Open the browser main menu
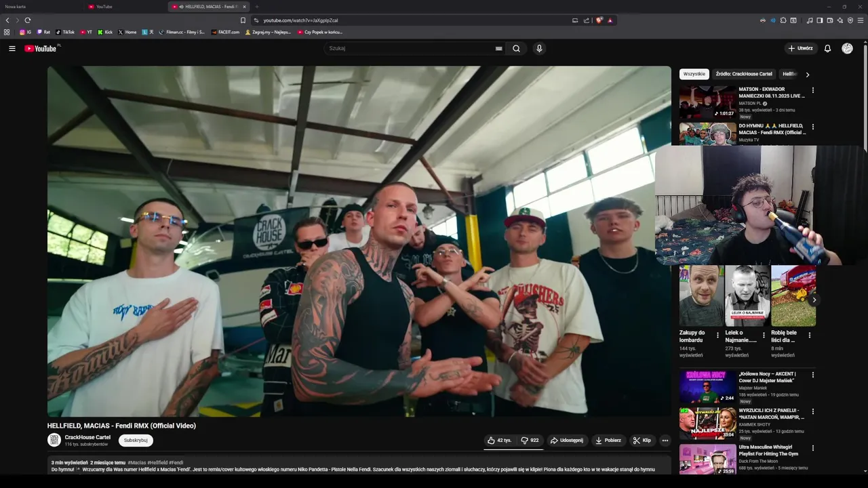Viewport: 868px width, 488px height. click(x=861, y=20)
